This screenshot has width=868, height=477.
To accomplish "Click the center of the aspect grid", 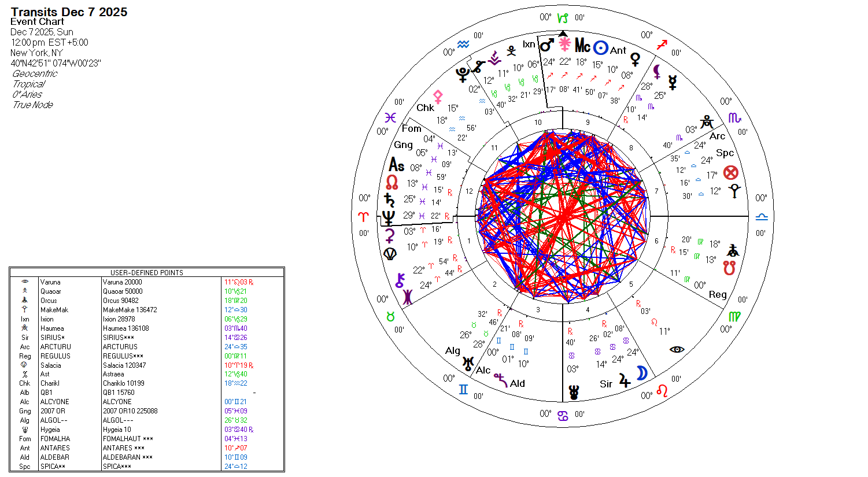I will 563,216.
